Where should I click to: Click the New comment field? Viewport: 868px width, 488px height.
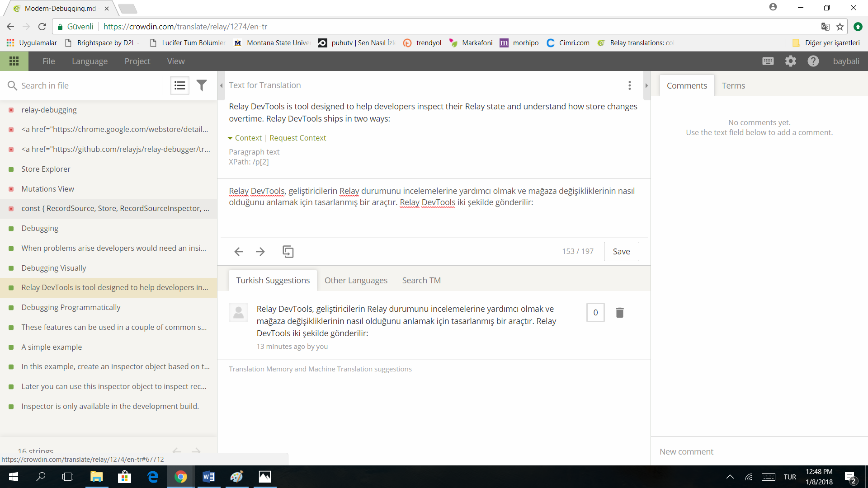click(x=759, y=451)
